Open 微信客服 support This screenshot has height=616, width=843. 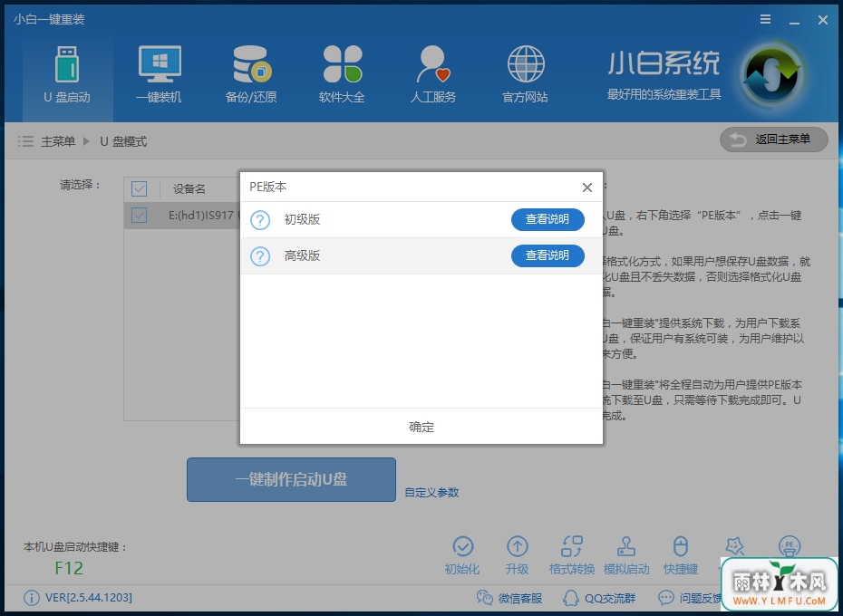(509, 598)
